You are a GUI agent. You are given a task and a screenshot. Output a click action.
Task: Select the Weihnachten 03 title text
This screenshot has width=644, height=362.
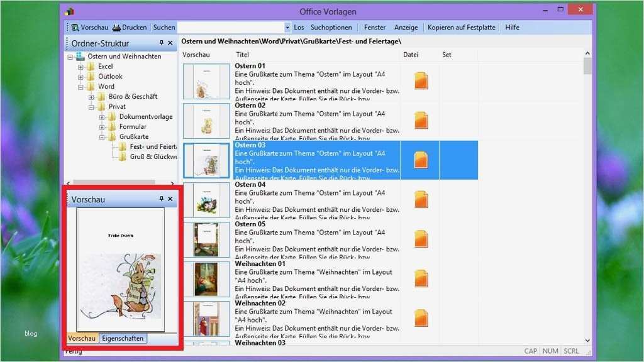tap(260, 343)
